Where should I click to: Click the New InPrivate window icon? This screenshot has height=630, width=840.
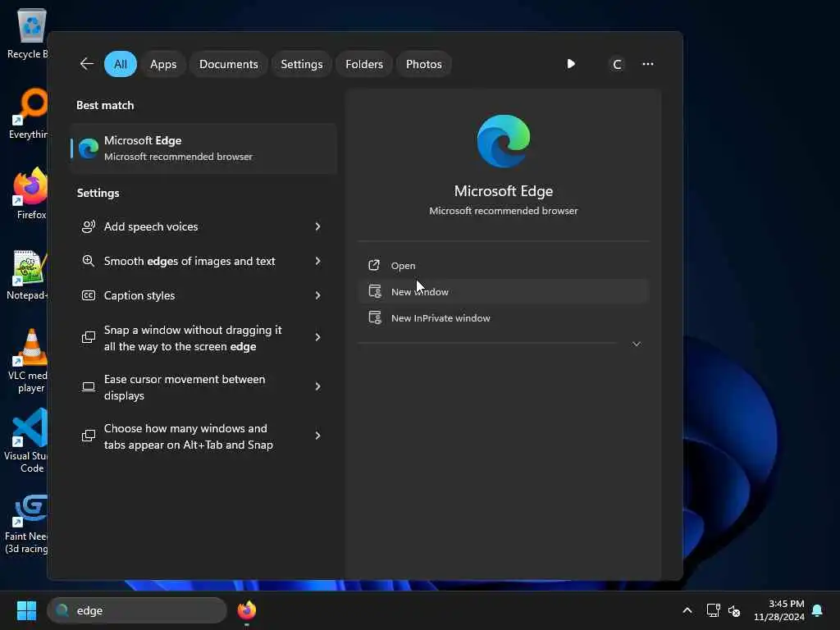click(375, 317)
